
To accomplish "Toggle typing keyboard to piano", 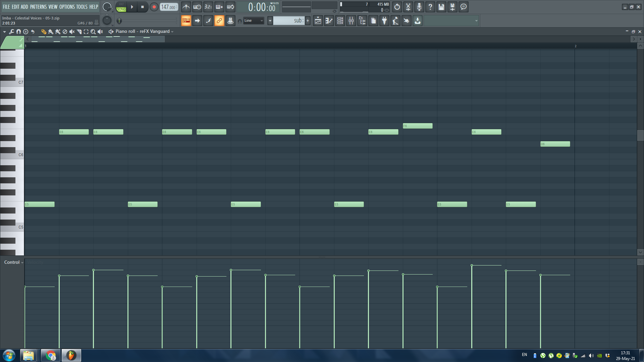I will pos(186,21).
